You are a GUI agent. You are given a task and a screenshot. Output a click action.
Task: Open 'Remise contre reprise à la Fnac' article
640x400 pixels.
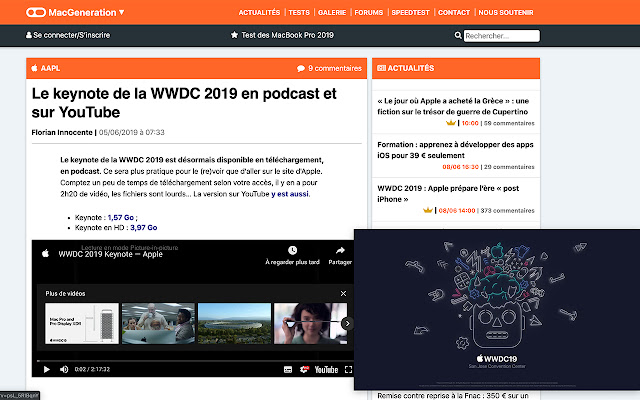(x=453, y=396)
